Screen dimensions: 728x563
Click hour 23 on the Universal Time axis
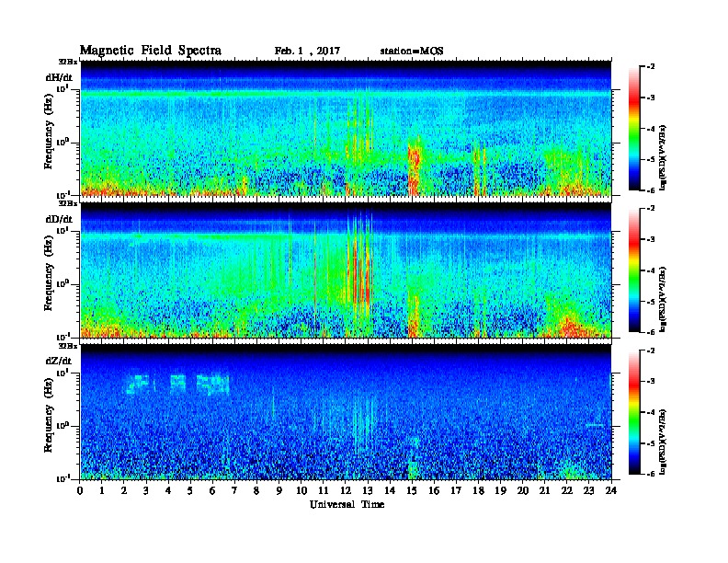(x=589, y=490)
